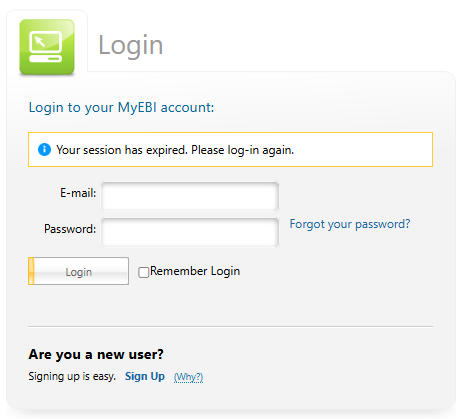Click the Are you a new user heading
This screenshot has width=469, height=419.
(96, 354)
